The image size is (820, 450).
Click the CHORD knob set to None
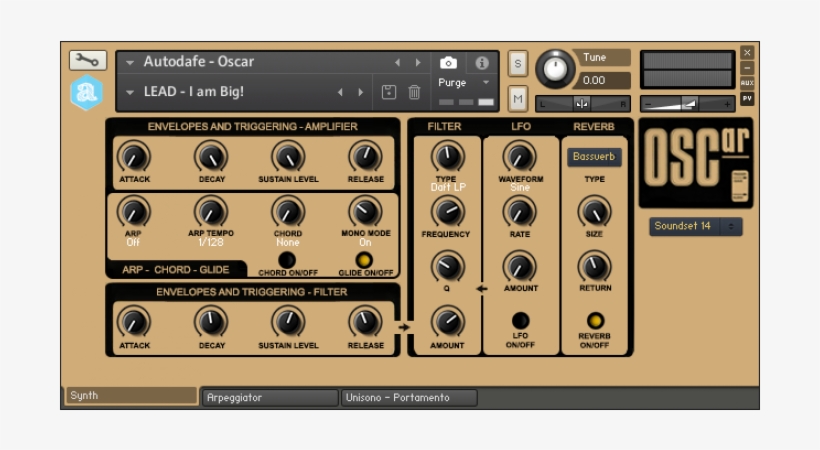288,212
